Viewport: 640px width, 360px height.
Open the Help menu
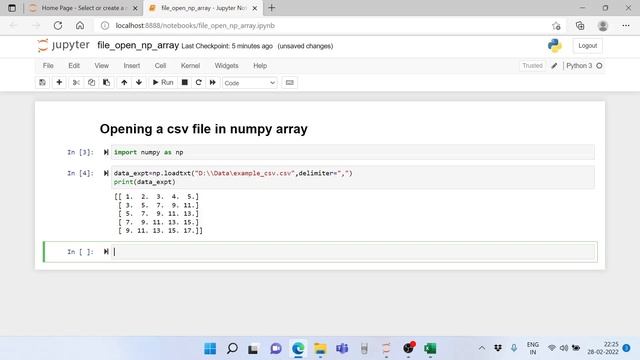click(x=260, y=66)
